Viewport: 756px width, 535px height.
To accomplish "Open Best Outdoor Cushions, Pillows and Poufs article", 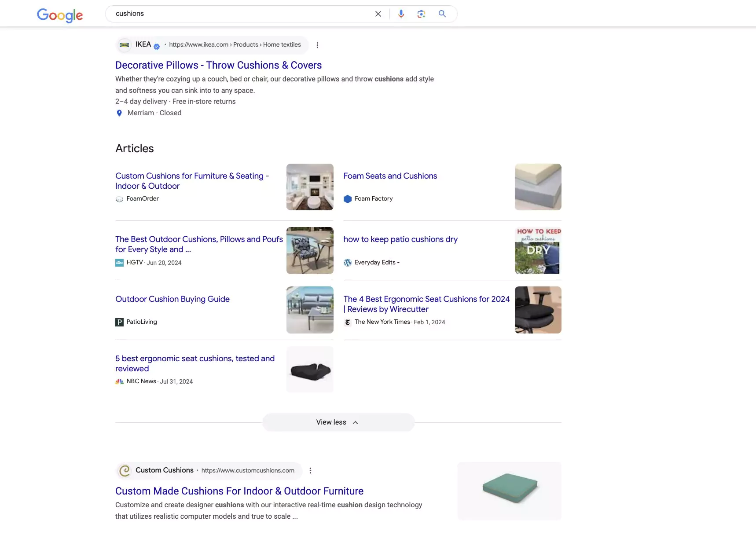I will pos(199,244).
